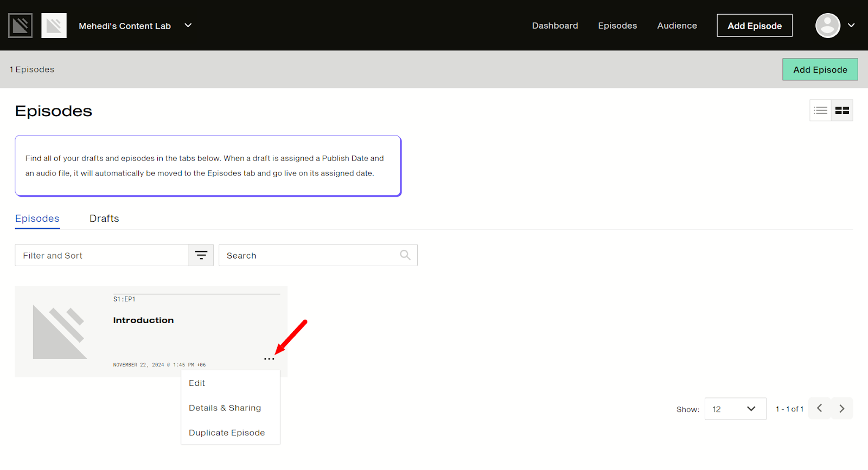The image size is (868, 470).
Task: Open the Dashboard nav item
Action: (x=555, y=25)
